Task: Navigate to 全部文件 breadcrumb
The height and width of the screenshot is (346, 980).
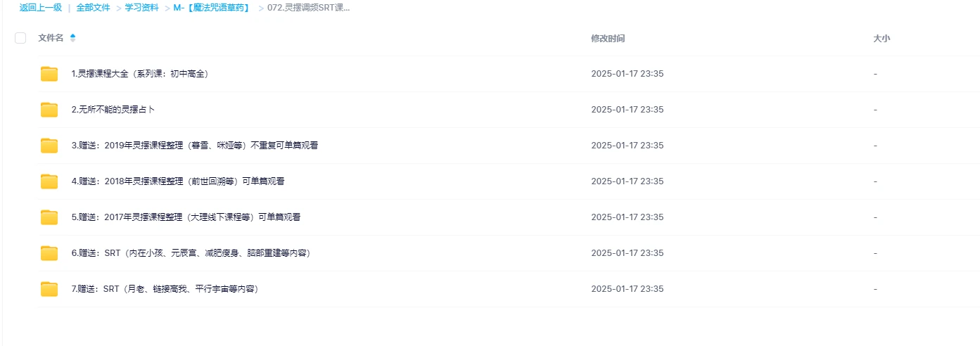Action: pos(94,8)
